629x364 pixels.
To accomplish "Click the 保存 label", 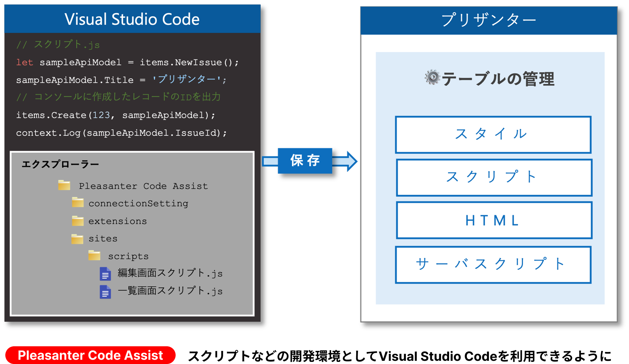I will click(x=305, y=161).
